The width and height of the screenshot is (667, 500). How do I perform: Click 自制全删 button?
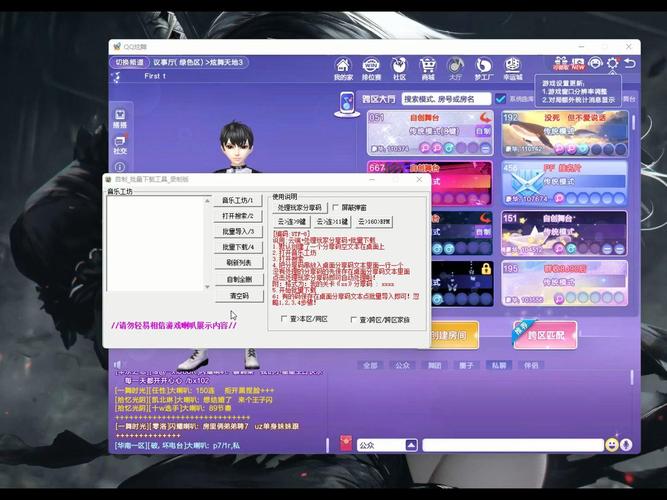(239, 279)
